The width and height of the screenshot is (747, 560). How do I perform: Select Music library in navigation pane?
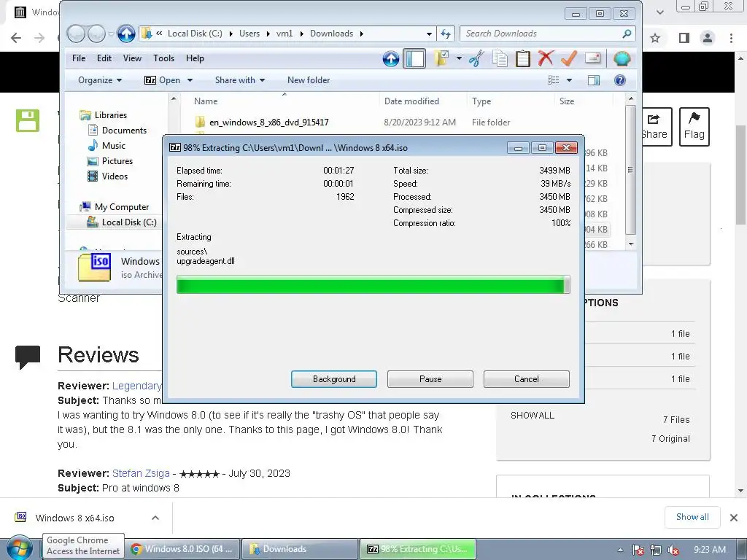click(x=113, y=145)
